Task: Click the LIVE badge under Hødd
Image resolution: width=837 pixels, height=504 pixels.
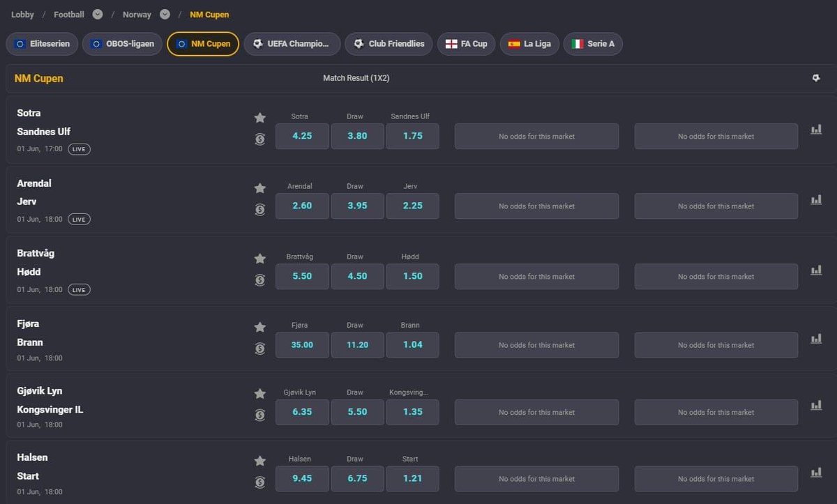Action: coord(79,290)
